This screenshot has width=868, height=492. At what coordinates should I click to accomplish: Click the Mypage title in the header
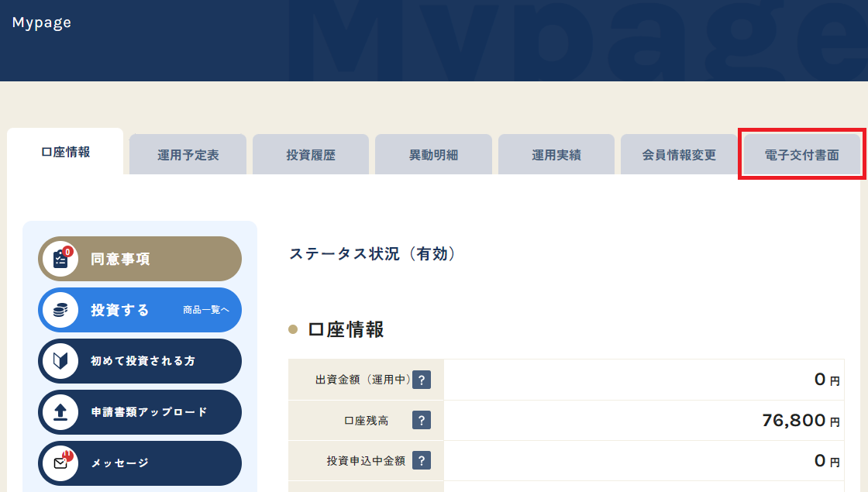pos(42,22)
